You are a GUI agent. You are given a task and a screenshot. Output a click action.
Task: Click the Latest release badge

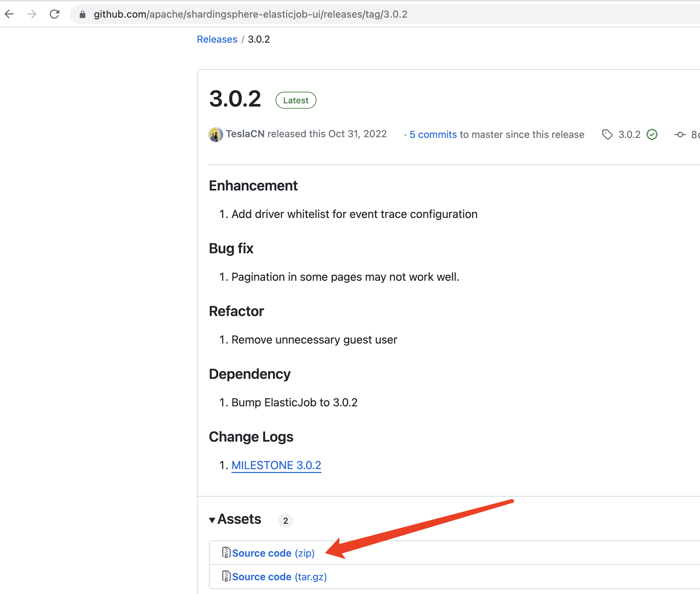pos(296,100)
